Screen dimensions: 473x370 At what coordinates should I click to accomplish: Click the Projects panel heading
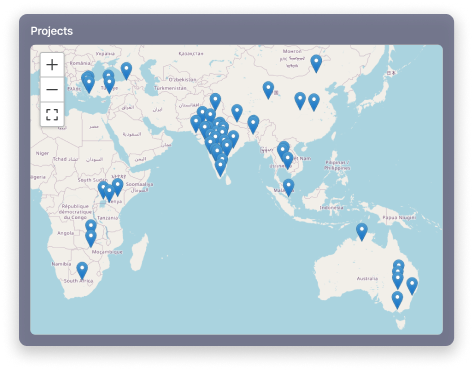[x=52, y=31]
